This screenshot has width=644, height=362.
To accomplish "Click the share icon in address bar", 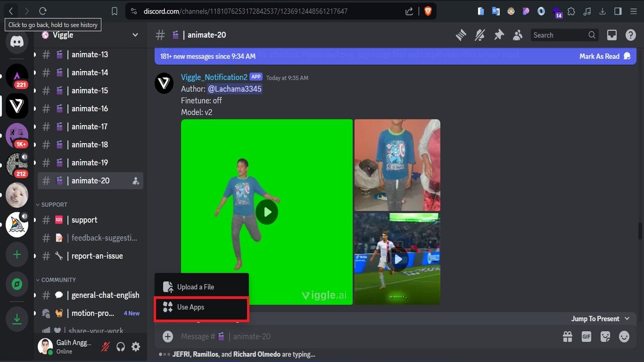I will [409, 11].
